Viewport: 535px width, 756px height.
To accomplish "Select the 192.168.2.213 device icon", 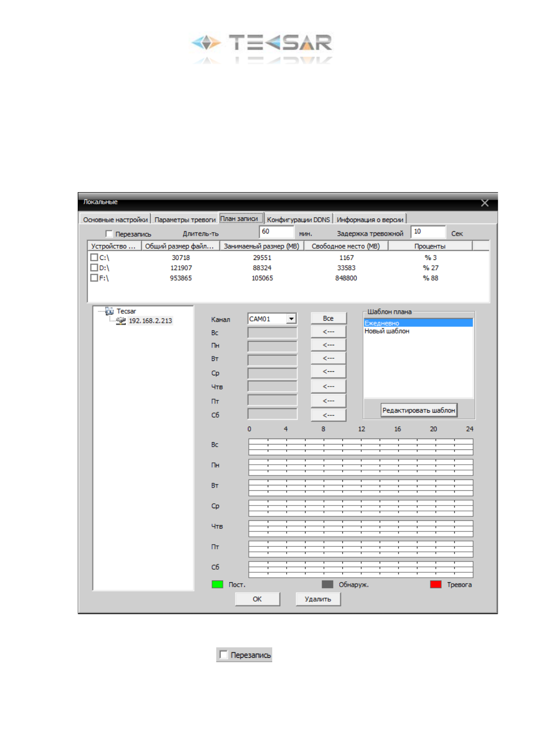I will (120, 321).
